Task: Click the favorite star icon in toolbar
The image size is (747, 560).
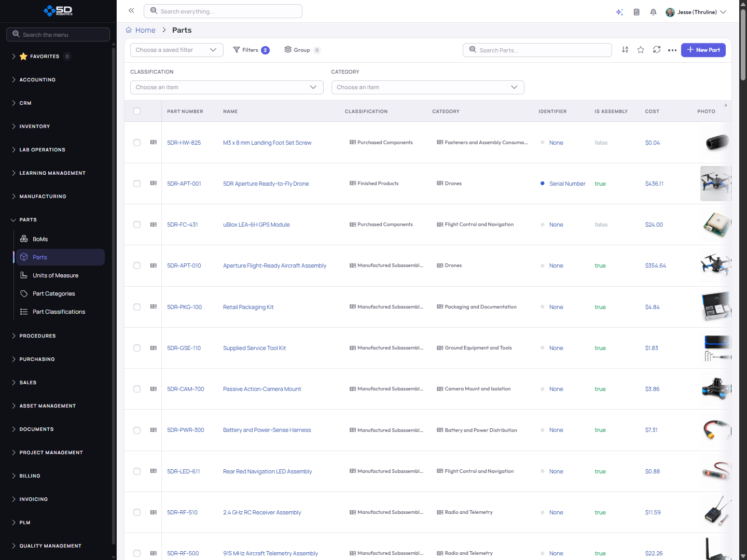Action: [x=641, y=50]
